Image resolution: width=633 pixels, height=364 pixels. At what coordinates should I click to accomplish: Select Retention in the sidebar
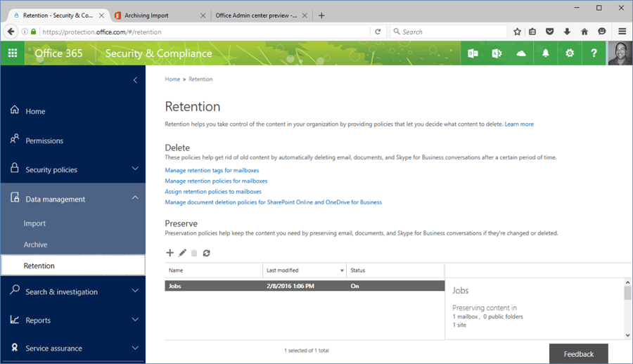[73, 266]
